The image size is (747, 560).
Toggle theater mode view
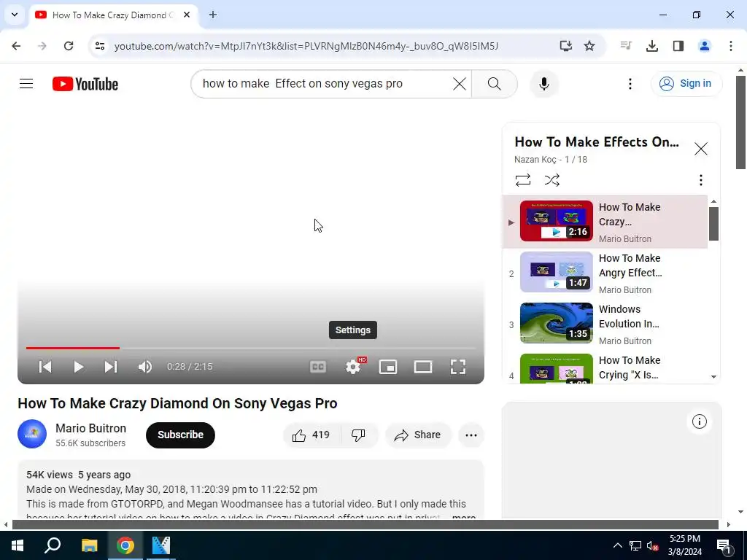coord(423,367)
